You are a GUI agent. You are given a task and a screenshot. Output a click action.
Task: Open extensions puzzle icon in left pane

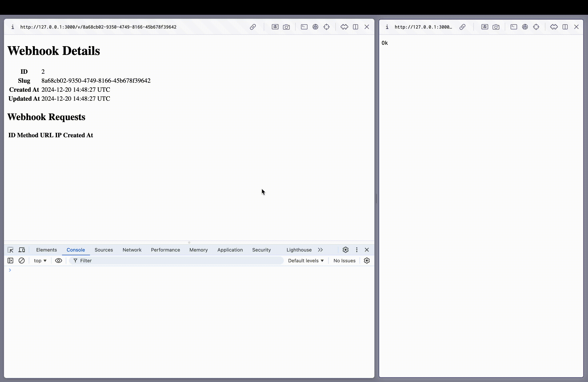(x=344, y=27)
